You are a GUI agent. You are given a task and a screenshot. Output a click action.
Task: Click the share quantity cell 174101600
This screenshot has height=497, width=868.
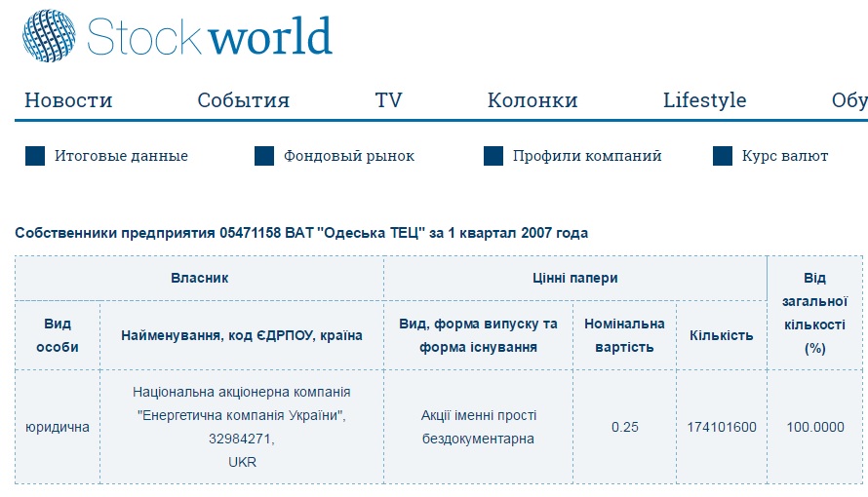click(721, 427)
